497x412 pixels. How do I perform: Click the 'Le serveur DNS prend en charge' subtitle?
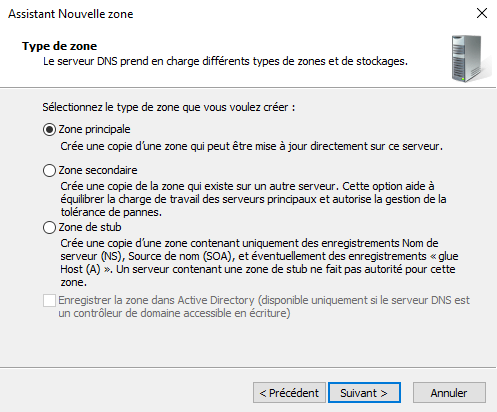click(x=225, y=61)
